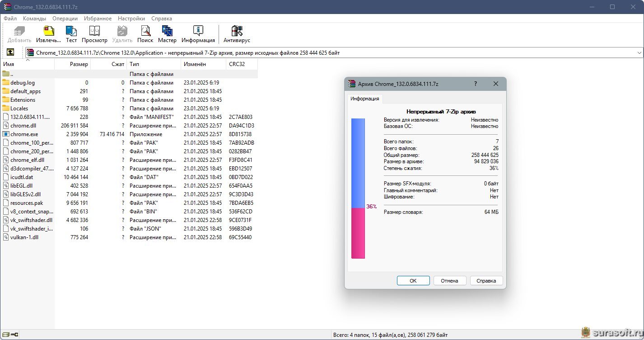Go up one level using arrow button
Viewport: 644px width, 340px height.
[10, 52]
